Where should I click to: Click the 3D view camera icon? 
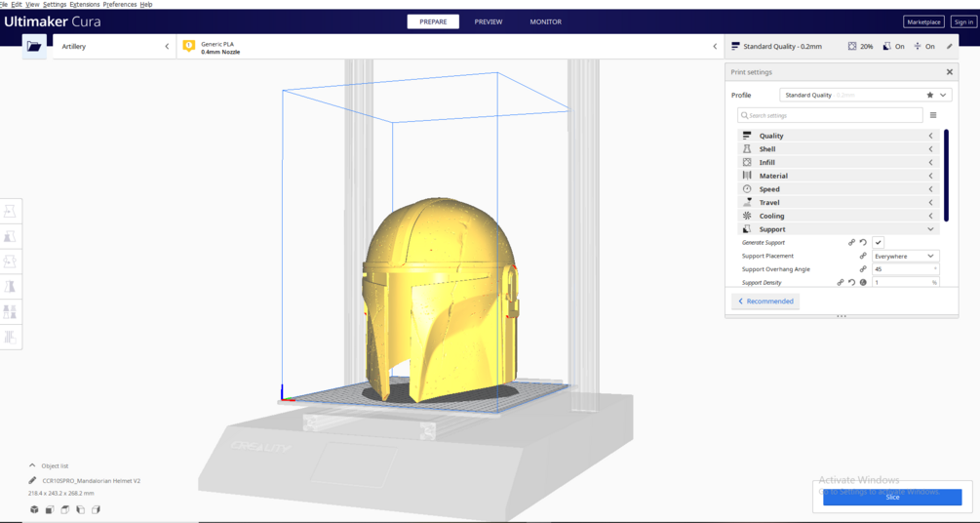pos(34,510)
